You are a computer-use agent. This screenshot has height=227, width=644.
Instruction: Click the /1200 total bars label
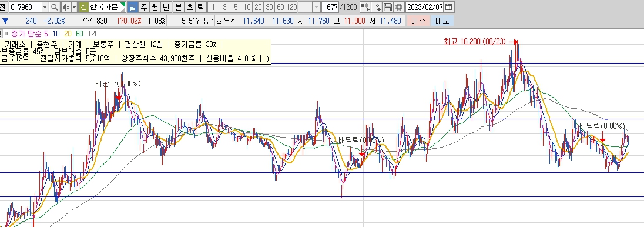349,7
